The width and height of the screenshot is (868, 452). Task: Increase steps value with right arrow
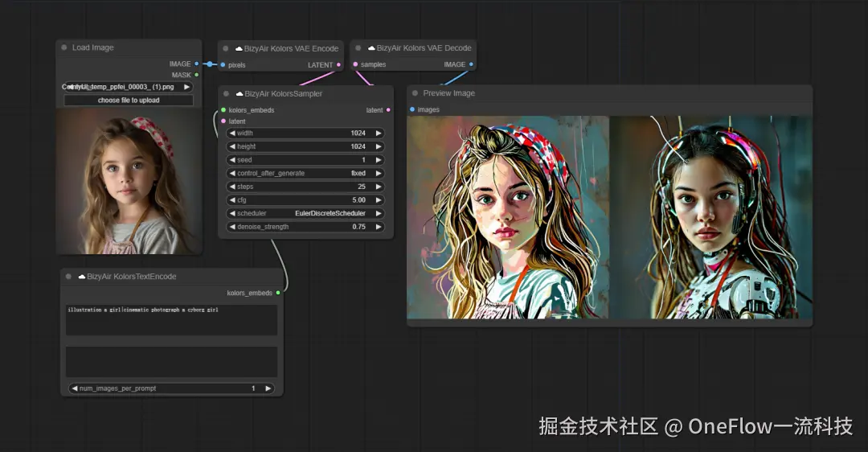(x=379, y=187)
